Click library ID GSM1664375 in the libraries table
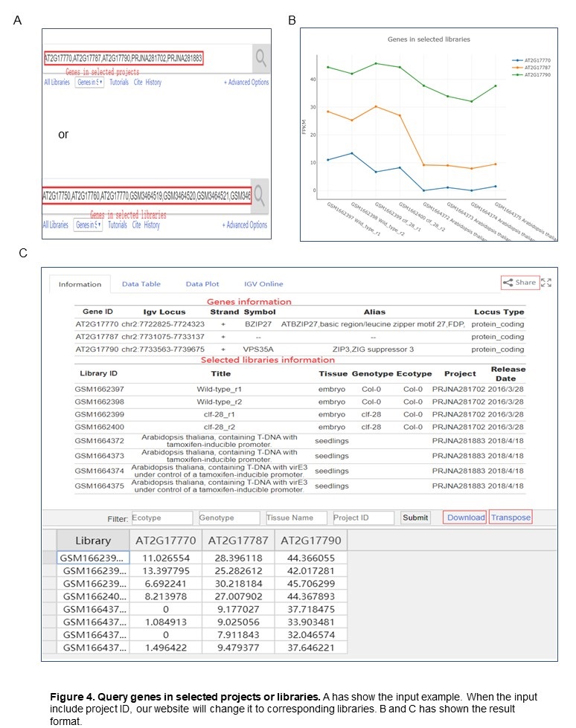Viewport: 576px width, 728px height. (100, 486)
